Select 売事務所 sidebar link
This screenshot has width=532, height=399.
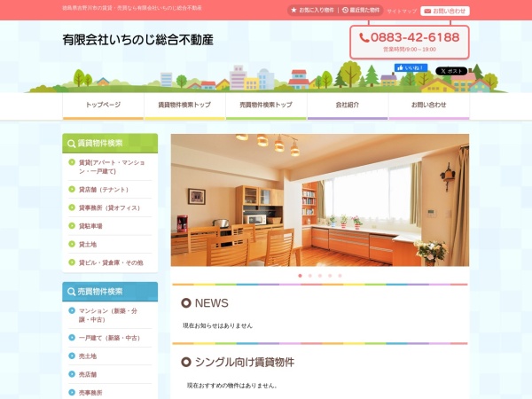[x=90, y=393]
